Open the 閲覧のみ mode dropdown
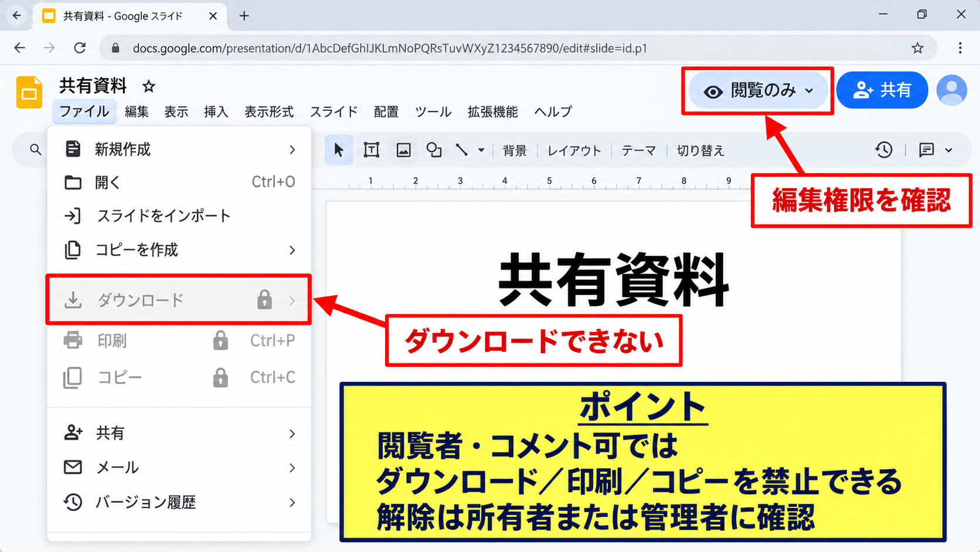The image size is (980, 552). point(757,91)
